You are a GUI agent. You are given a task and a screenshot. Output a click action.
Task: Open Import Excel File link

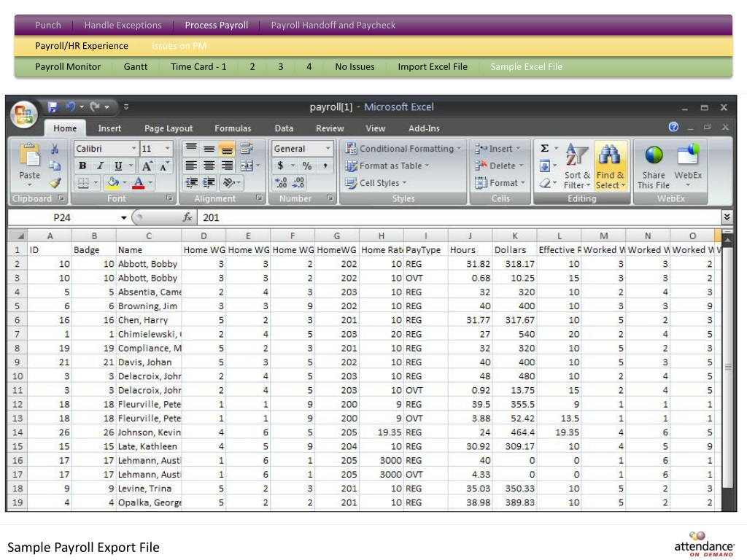[x=433, y=67]
